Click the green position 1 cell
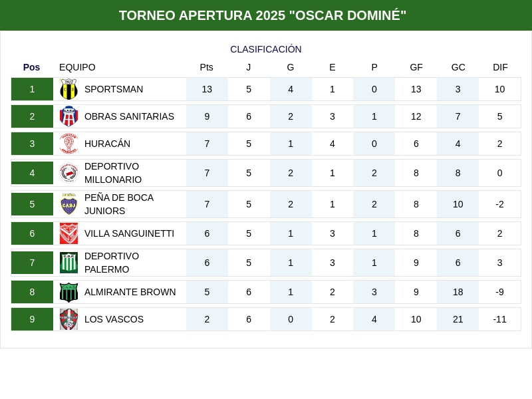The image size is (532, 399). pyautogui.click(x=32, y=89)
